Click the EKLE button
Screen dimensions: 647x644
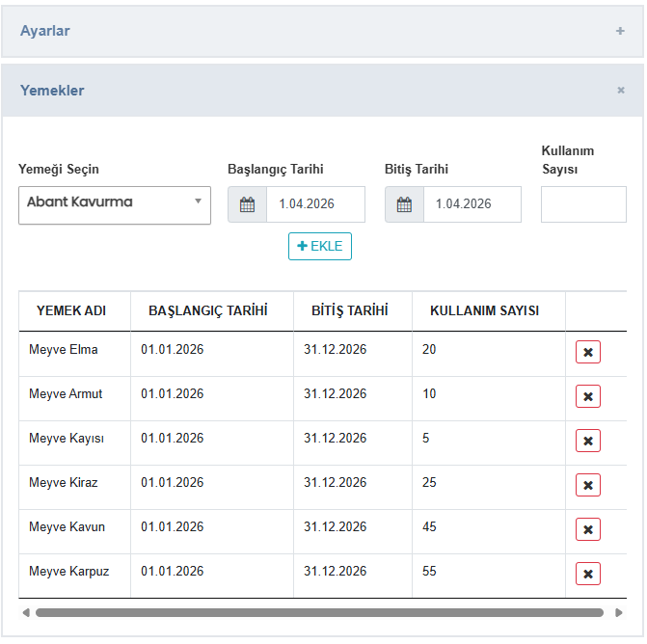[320, 247]
